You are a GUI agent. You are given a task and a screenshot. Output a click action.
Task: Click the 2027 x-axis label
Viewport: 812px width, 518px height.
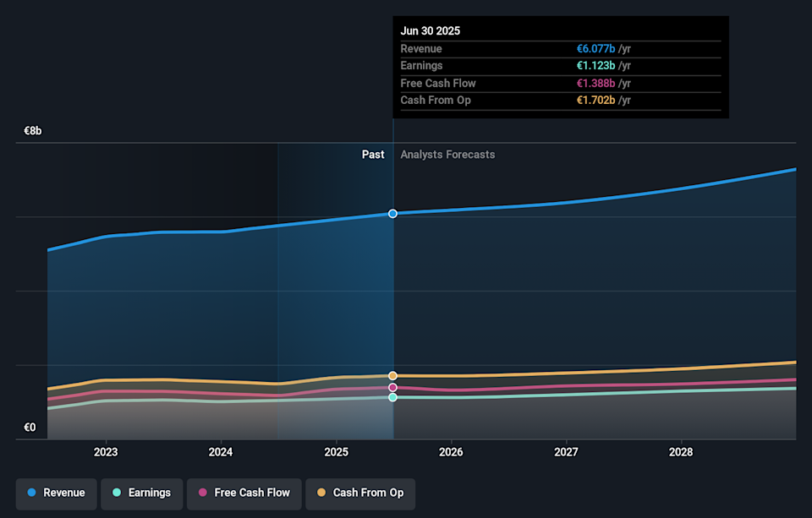click(x=566, y=452)
